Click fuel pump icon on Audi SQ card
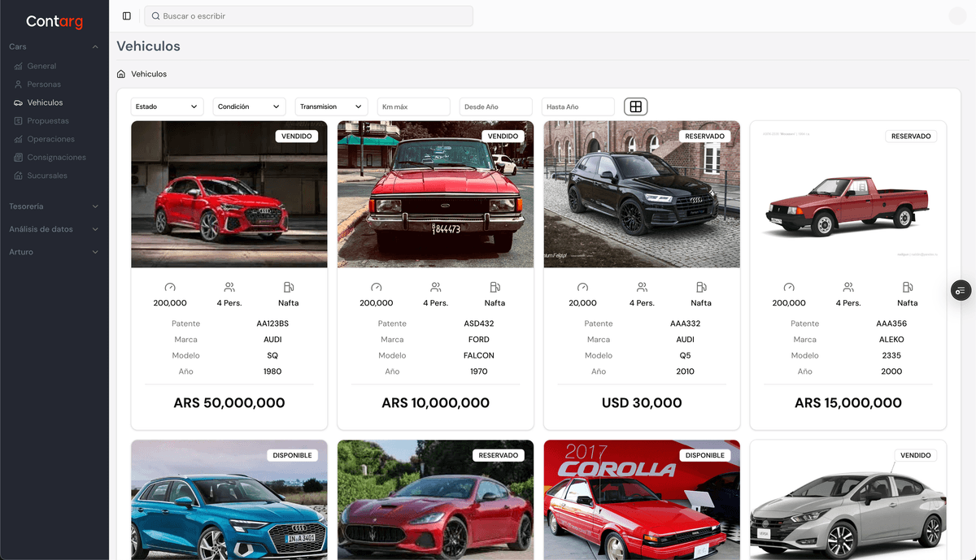The image size is (976, 560). 289,288
